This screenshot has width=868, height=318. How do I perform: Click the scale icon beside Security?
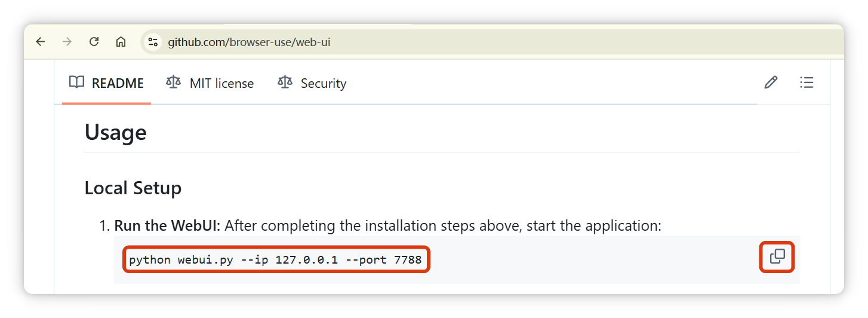[285, 82]
